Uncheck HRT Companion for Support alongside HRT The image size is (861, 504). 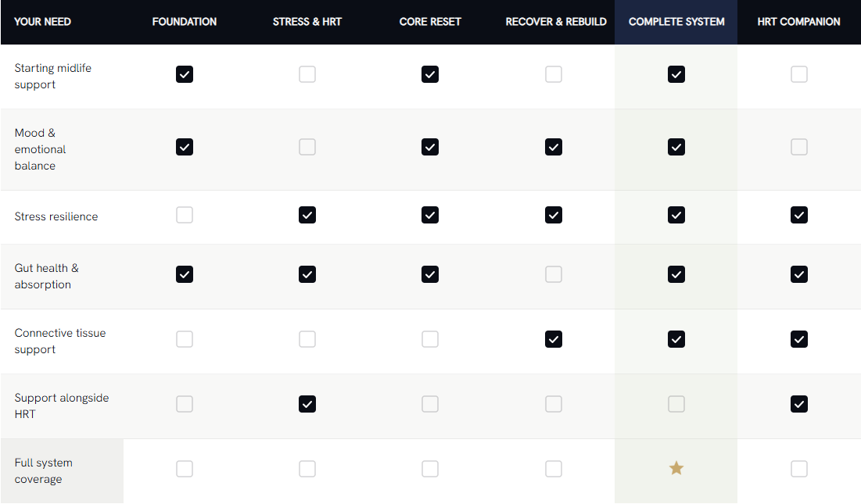[x=799, y=404]
